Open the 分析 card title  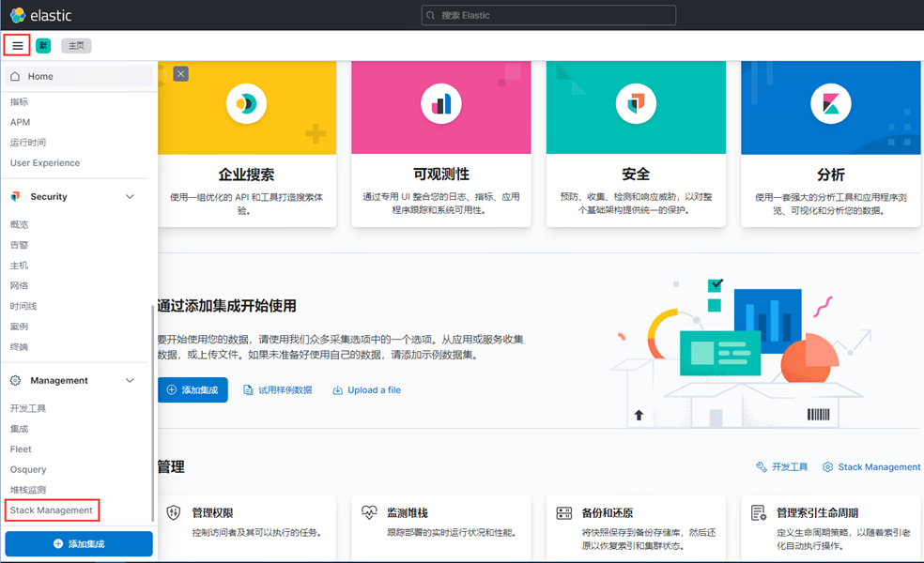pos(831,175)
